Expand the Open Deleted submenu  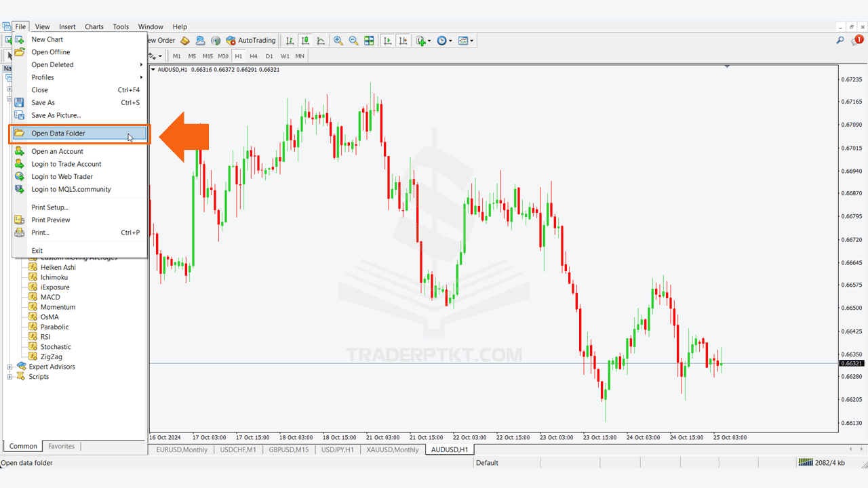[80, 65]
